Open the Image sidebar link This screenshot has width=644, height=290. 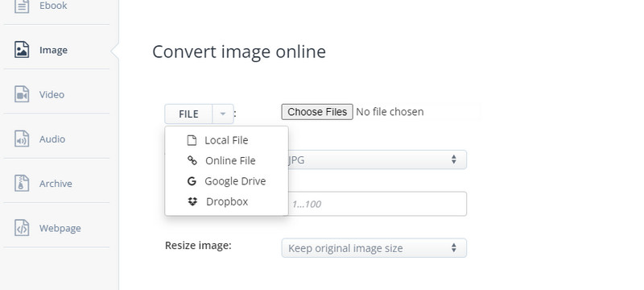(53, 50)
